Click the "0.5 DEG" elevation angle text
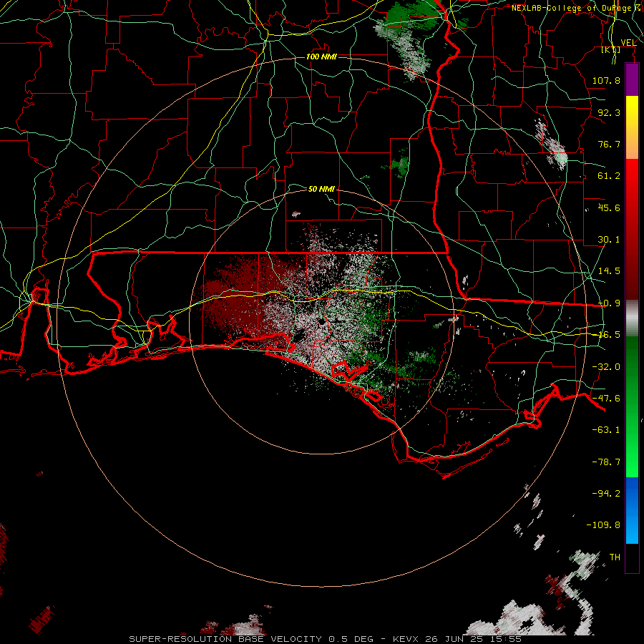 point(351,639)
